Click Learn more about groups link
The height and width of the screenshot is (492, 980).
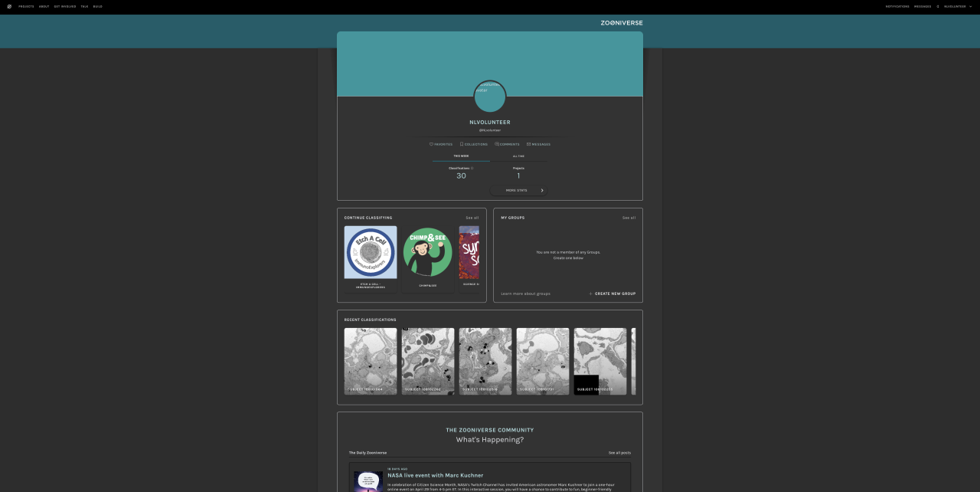tap(525, 294)
